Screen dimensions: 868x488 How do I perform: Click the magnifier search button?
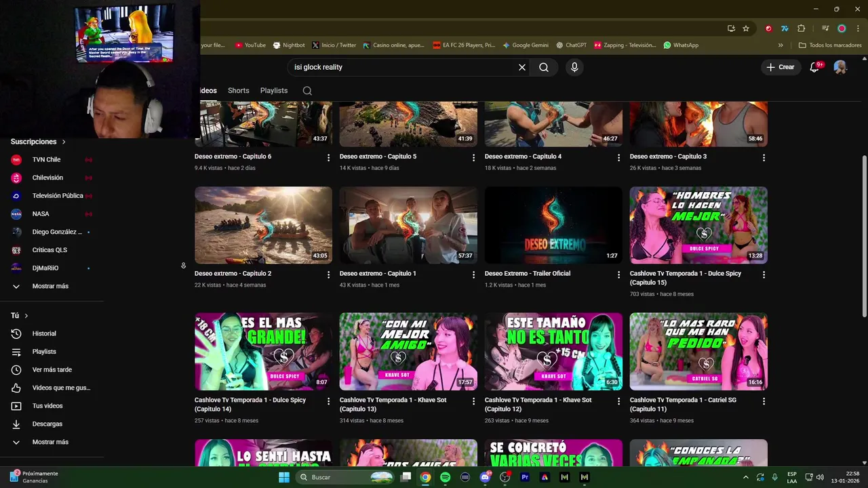tap(544, 67)
